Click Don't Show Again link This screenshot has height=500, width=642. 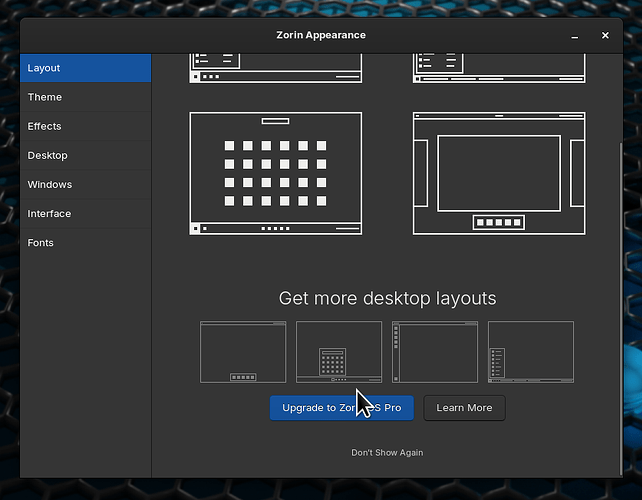click(387, 452)
